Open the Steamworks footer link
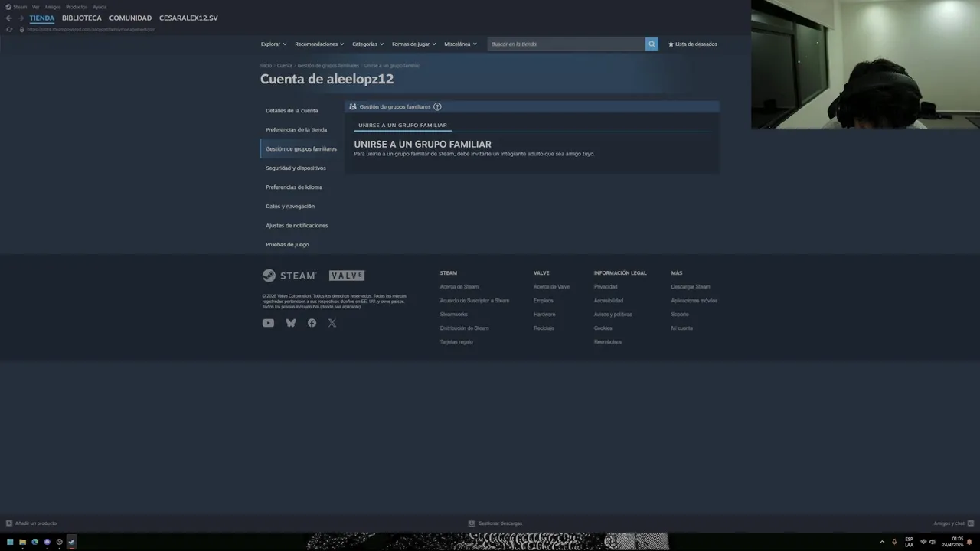This screenshot has width=980, height=551. click(x=453, y=315)
